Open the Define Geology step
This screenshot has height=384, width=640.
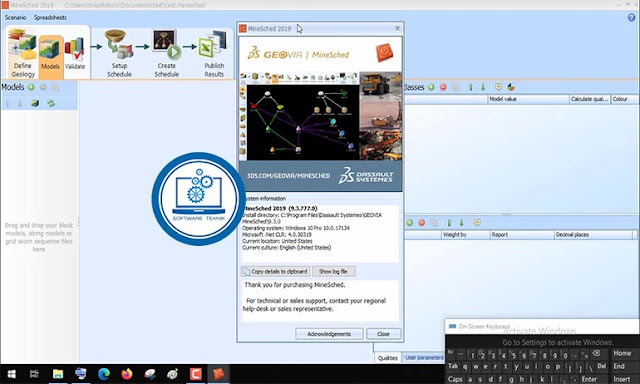(22, 53)
